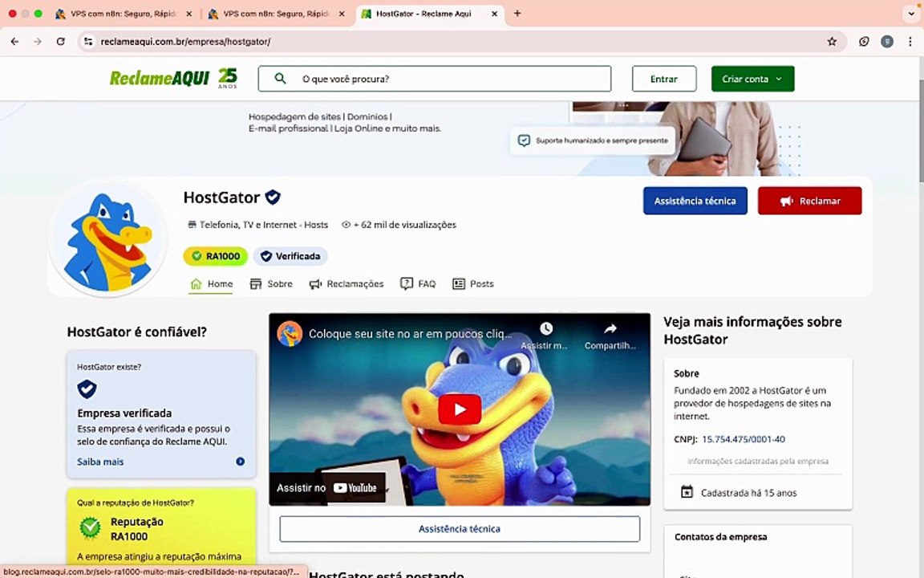Image resolution: width=924 pixels, height=578 pixels.
Task: Click the macOS red close window button
Action: coord(12,13)
